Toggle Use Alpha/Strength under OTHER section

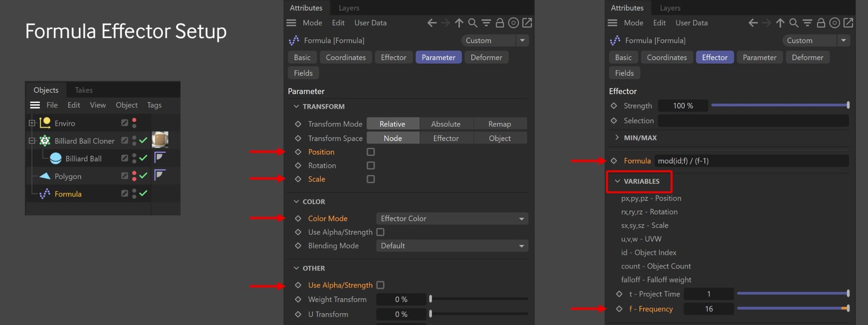(380, 285)
